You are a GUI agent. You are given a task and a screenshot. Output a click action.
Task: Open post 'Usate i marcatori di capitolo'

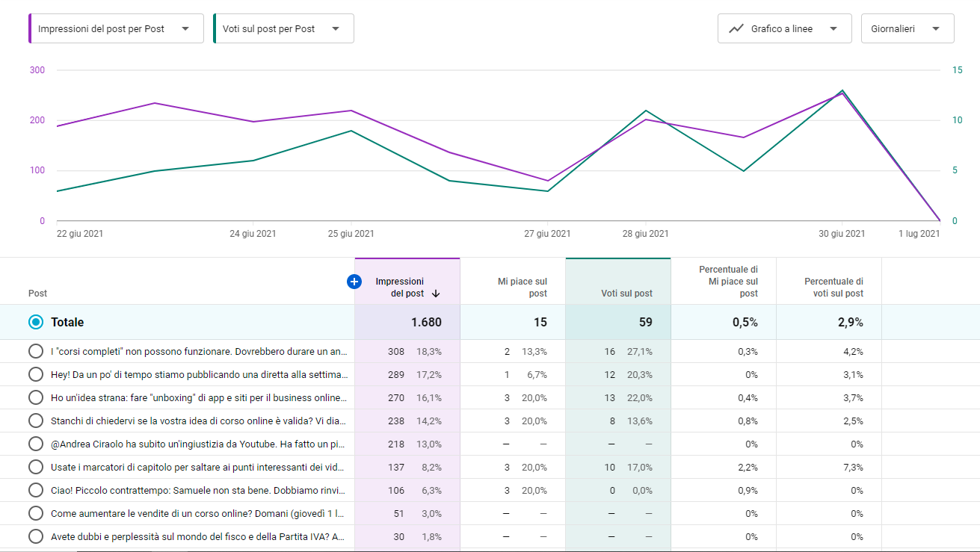coord(199,467)
